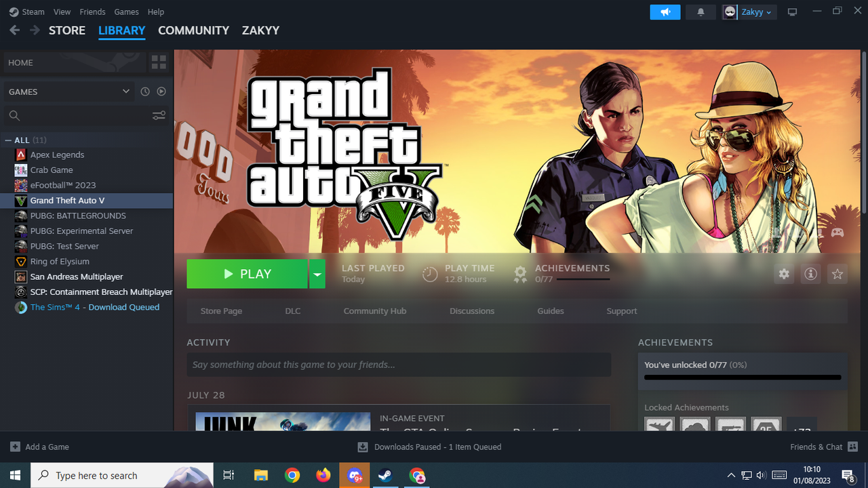Click the back navigation arrow

coord(14,30)
